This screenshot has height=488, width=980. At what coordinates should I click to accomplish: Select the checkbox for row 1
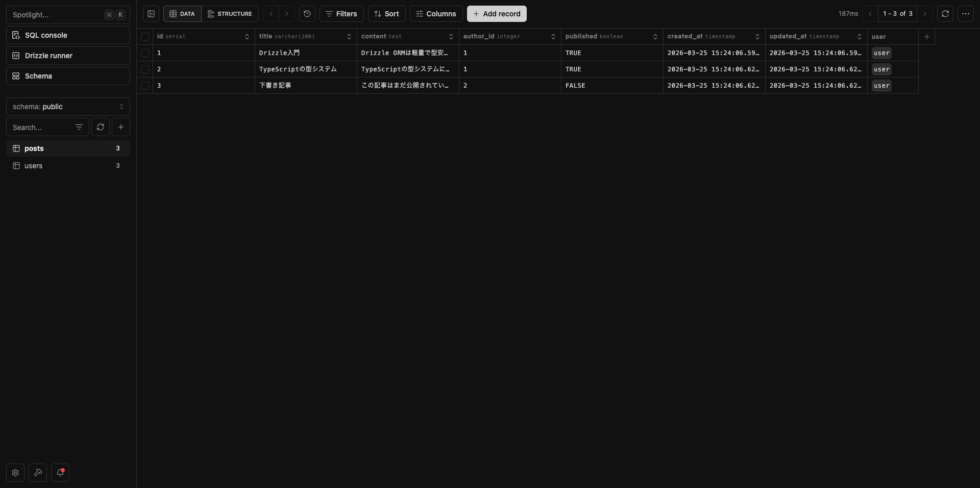pyautogui.click(x=145, y=53)
